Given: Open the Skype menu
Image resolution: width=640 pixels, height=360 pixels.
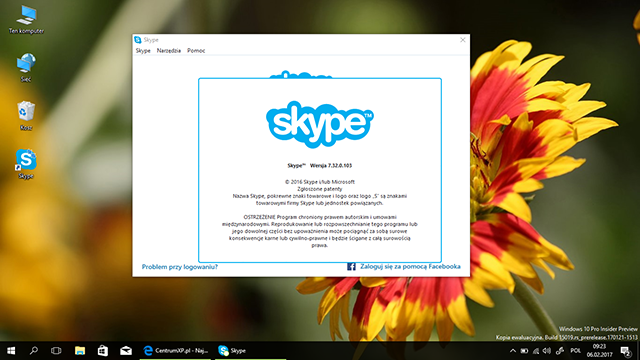Looking at the screenshot, I should (143, 51).
